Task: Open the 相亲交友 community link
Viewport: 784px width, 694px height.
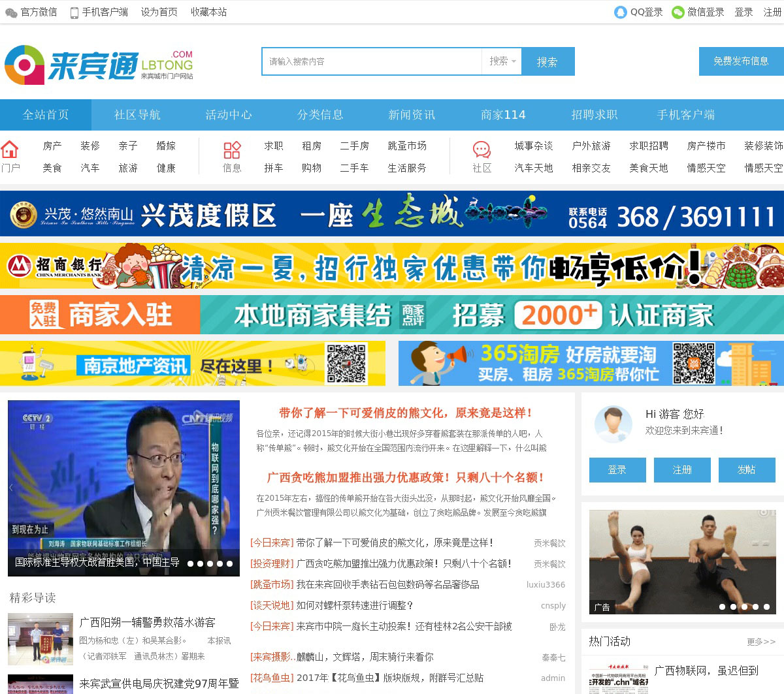Action: pyautogui.click(x=591, y=168)
